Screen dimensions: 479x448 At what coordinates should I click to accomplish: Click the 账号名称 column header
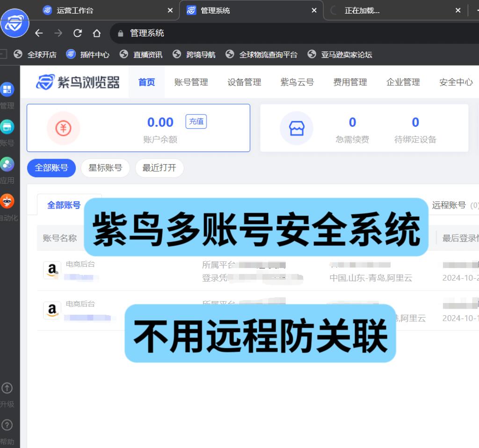point(60,238)
